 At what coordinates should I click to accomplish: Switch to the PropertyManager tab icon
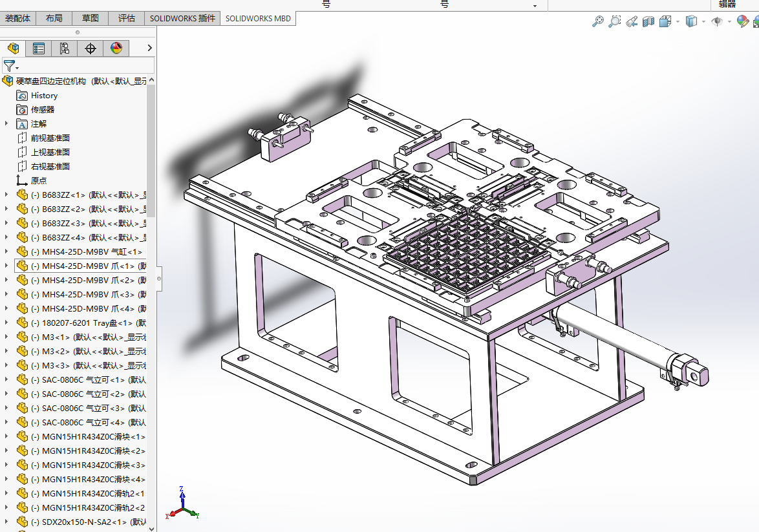39,48
